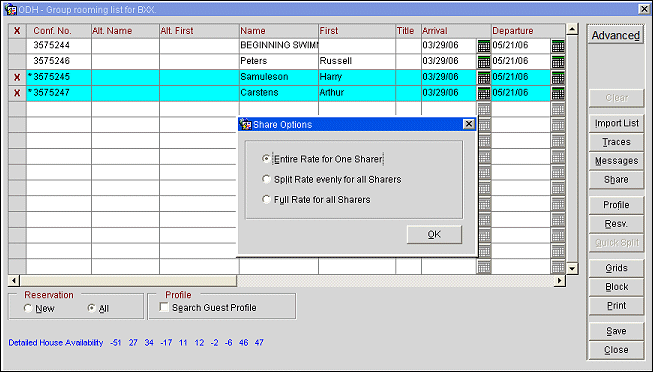This screenshot has height=372, width=653.
Task: Close the Share Options dialog
Action: 469,124
